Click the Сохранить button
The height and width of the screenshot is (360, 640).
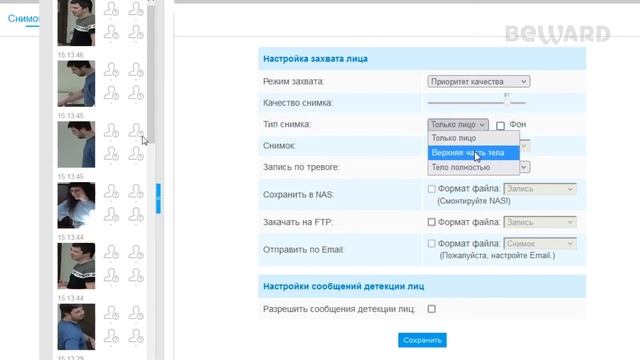422,340
